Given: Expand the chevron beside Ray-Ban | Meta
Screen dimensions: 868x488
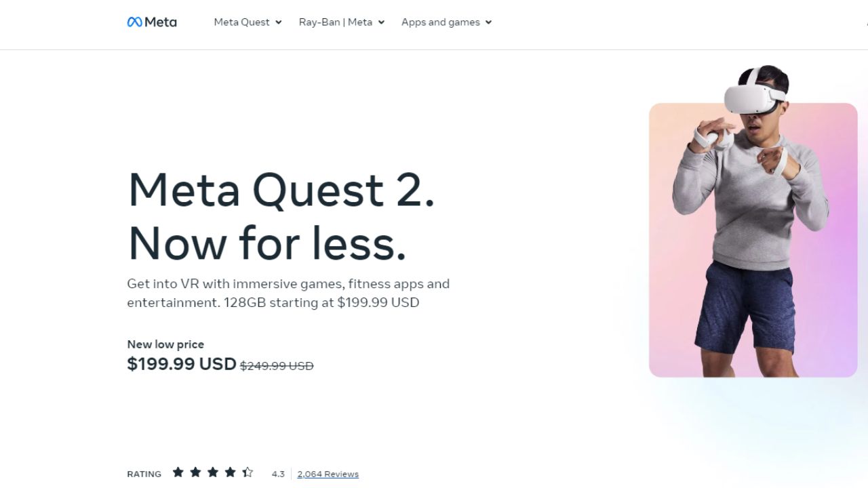Looking at the screenshot, I should pyautogui.click(x=381, y=22).
